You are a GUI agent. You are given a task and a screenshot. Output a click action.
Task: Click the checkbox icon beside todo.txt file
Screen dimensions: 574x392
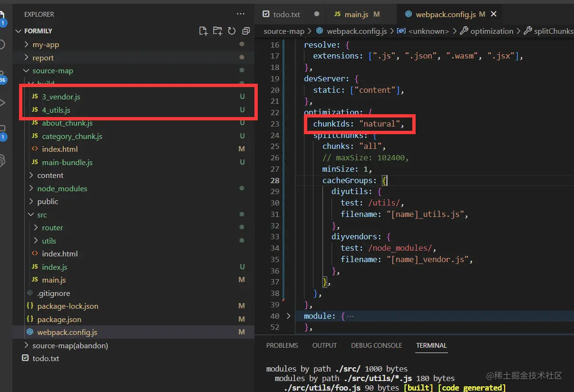pos(25,358)
